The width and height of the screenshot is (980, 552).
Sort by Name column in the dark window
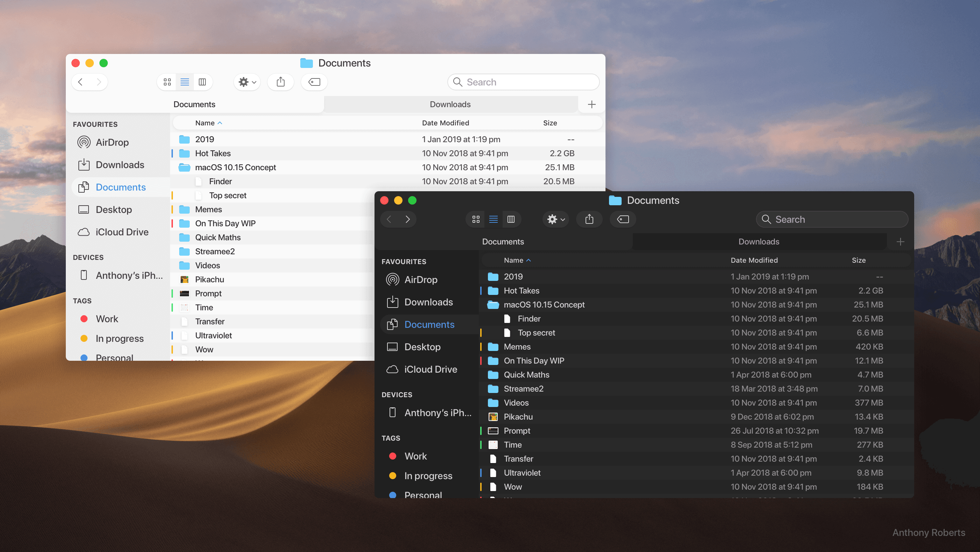(x=517, y=260)
